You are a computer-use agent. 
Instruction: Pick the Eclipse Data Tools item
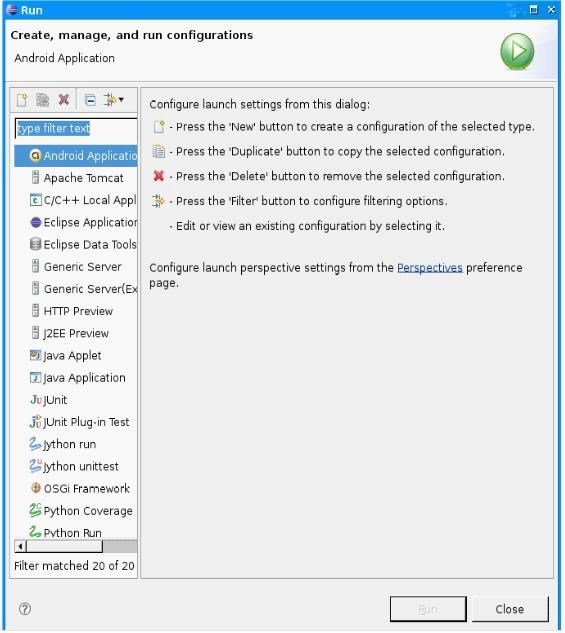(83, 245)
